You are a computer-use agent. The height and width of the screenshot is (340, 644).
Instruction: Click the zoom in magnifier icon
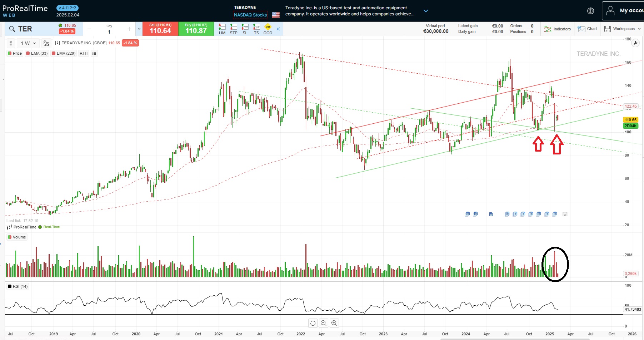pos(334,323)
